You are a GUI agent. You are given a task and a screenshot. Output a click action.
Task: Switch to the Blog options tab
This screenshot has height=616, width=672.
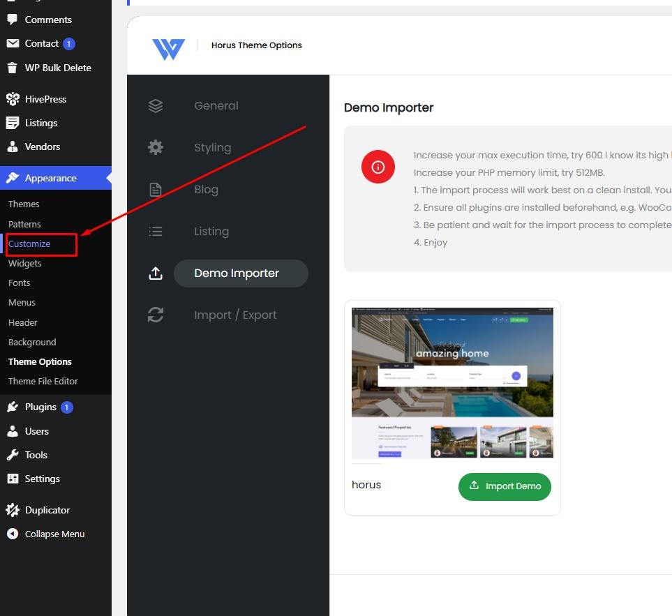click(x=206, y=189)
